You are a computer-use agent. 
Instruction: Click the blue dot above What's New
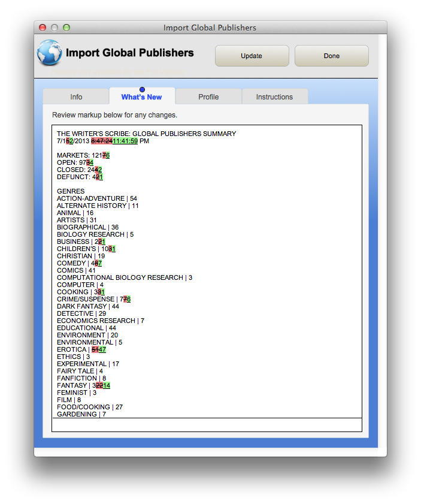pyautogui.click(x=142, y=89)
